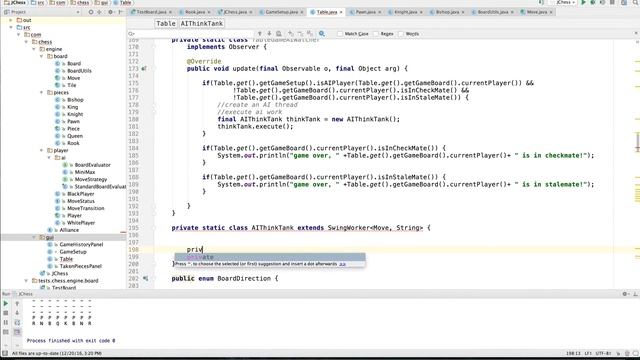
Task: Toggle the Match Case checkbox
Action: point(340,34)
